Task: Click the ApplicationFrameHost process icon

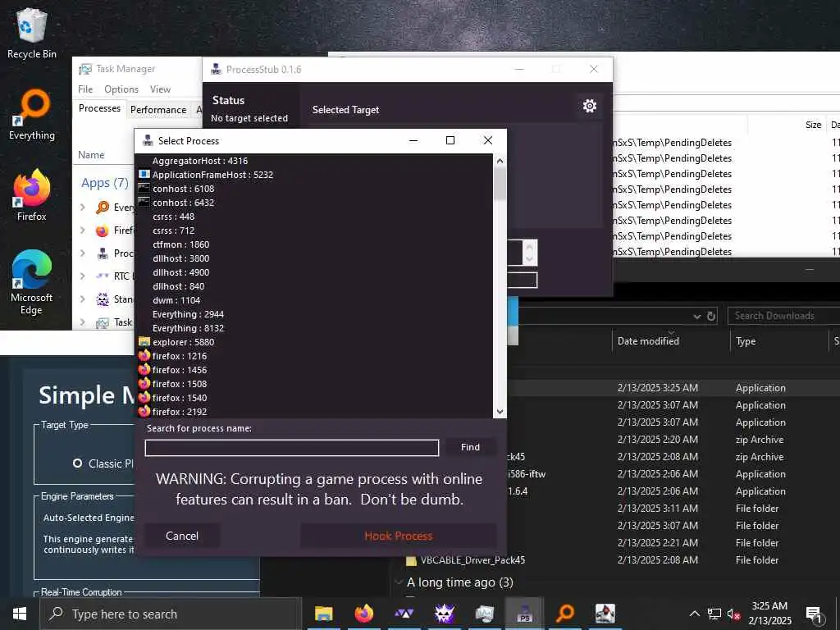Action: coord(144,174)
